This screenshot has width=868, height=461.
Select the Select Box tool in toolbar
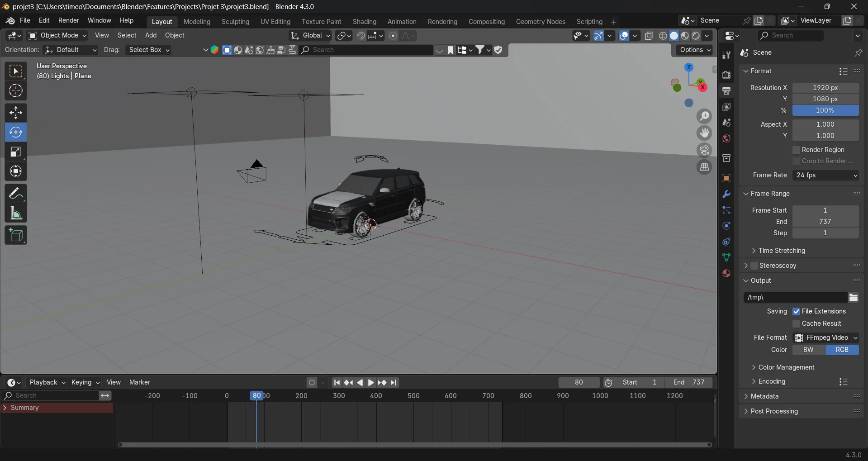tap(16, 71)
